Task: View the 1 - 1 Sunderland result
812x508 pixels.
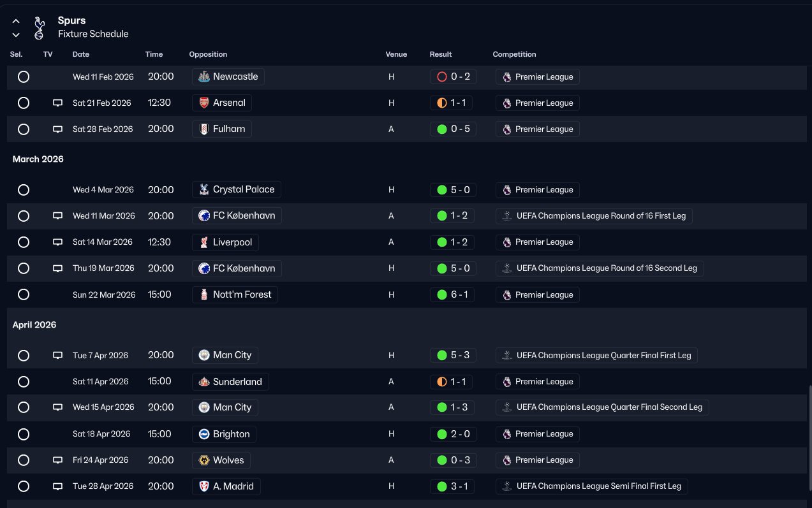Action: click(452, 382)
